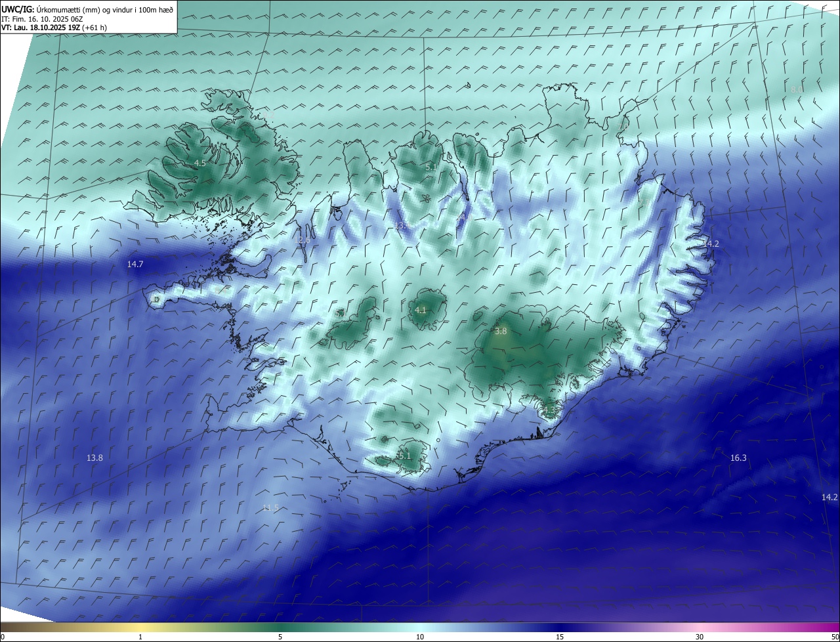Select the initialization time line 'IT: Fim. 16. 10. 2025 06Z'
Viewport: 840px width, 642px height.
42,19
